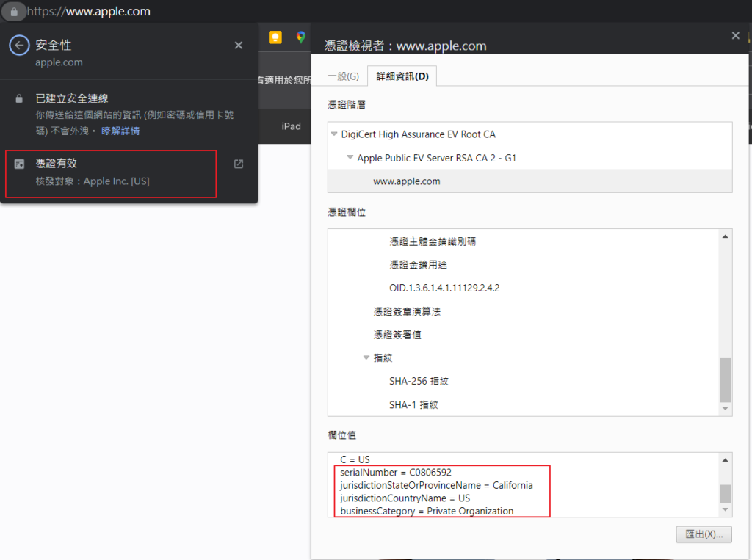Select the 憑證簽署值 field
The height and width of the screenshot is (560, 752).
397,335
